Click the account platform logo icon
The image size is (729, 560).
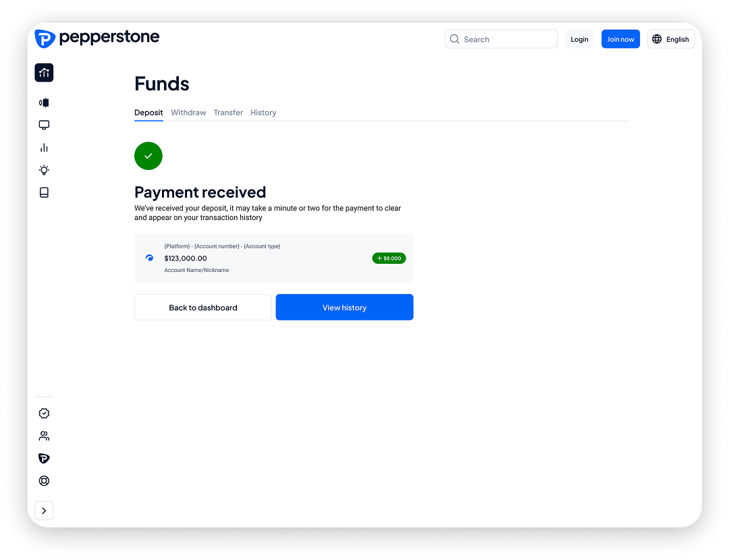coord(149,258)
